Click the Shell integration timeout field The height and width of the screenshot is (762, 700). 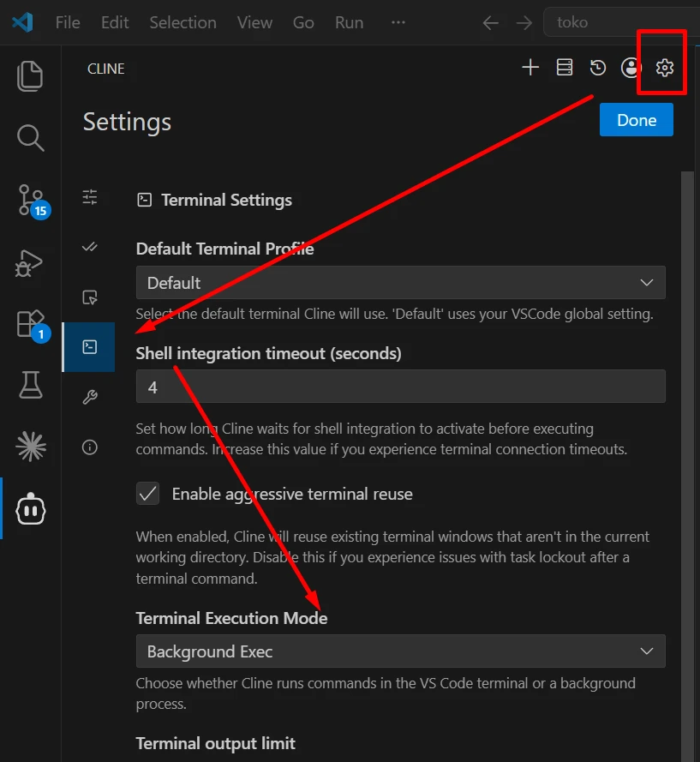click(x=401, y=387)
